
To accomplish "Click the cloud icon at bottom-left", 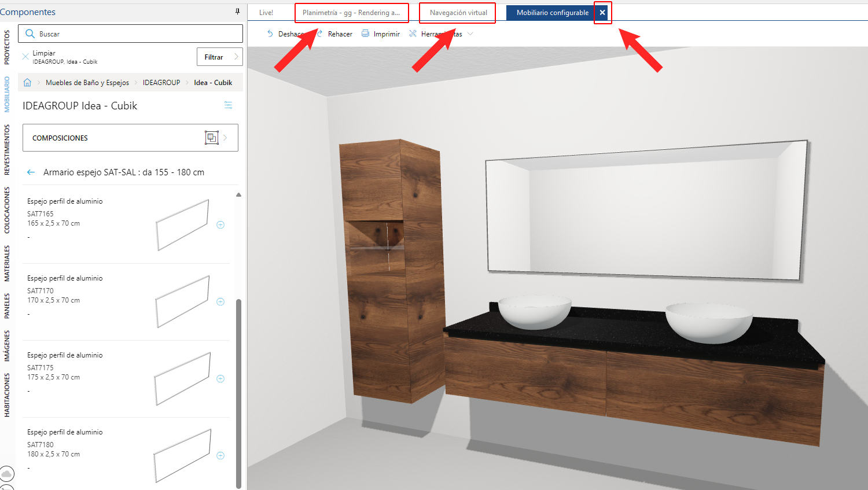I will [7, 474].
